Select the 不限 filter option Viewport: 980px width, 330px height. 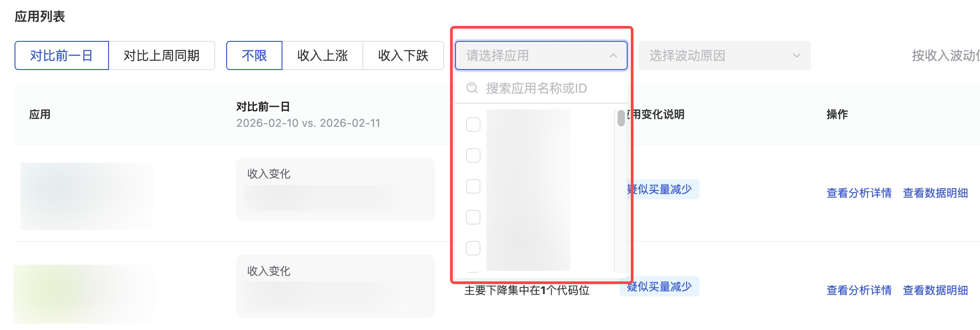coord(254,55)
